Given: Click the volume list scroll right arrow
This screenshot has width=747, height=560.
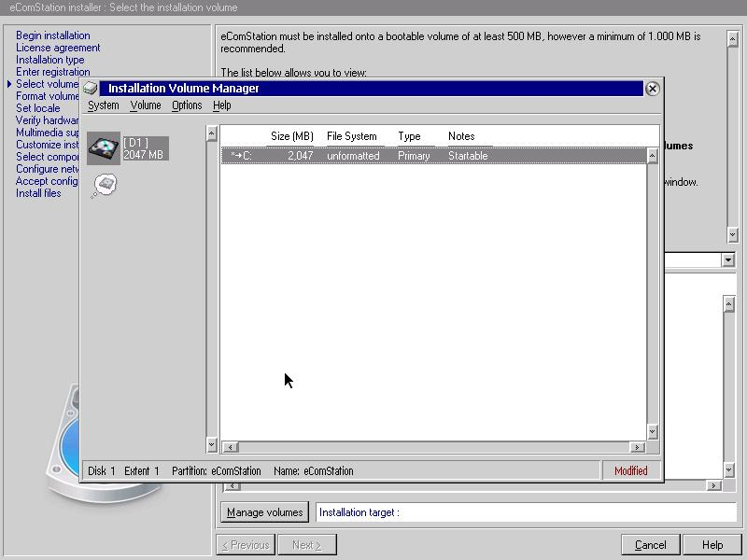Looking at the screenshot, I should (x=637, y=447).
